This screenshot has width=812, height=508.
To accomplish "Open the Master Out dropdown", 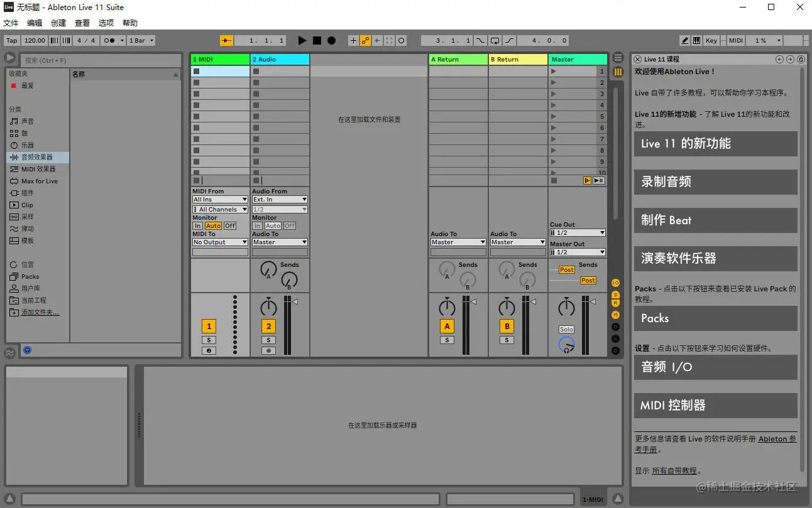I will point(578,252).
